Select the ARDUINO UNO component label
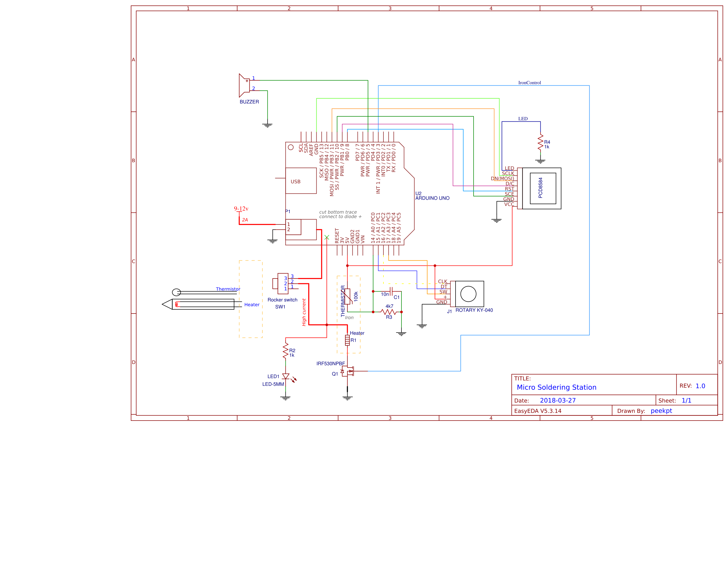Viewport: 728px width, 567px height. [432, 198]
